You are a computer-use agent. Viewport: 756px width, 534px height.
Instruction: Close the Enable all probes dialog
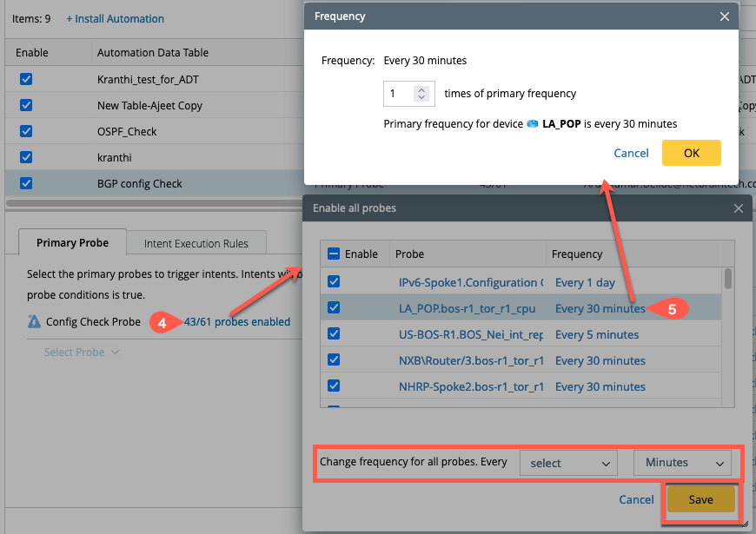[x=739, y=208]
